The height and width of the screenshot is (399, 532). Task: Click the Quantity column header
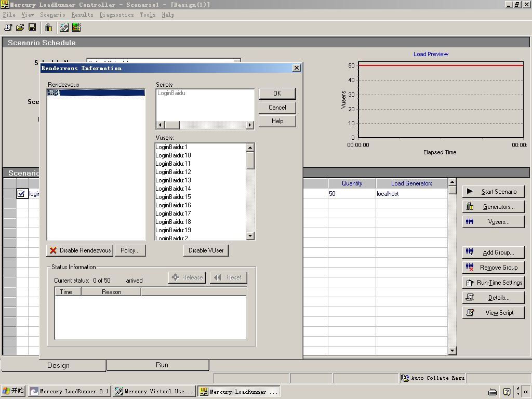[352, 183]
